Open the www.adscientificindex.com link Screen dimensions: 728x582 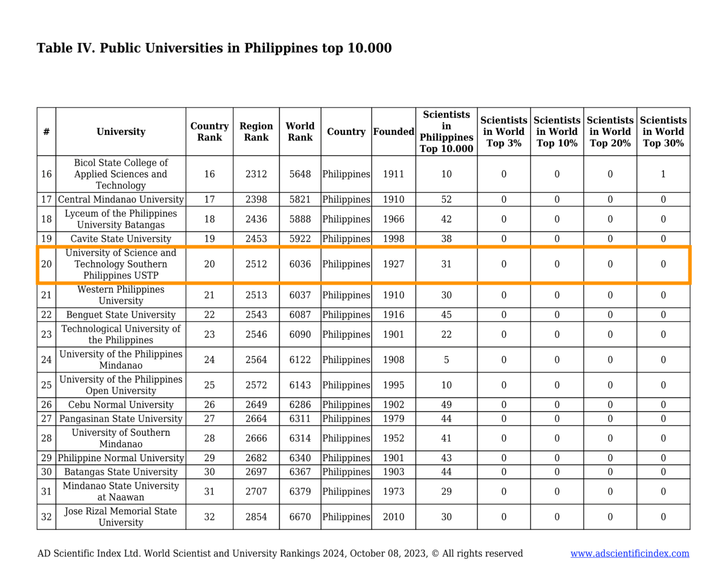pos(629,554)
